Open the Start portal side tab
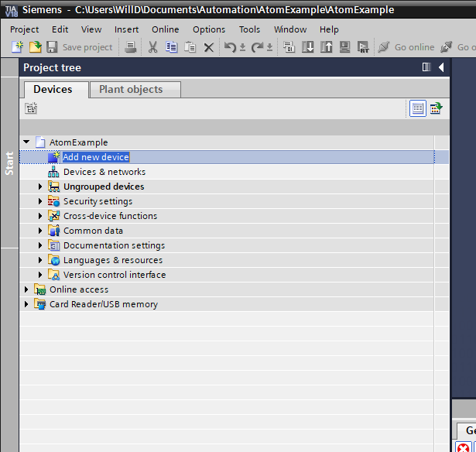 click(9, 163)
